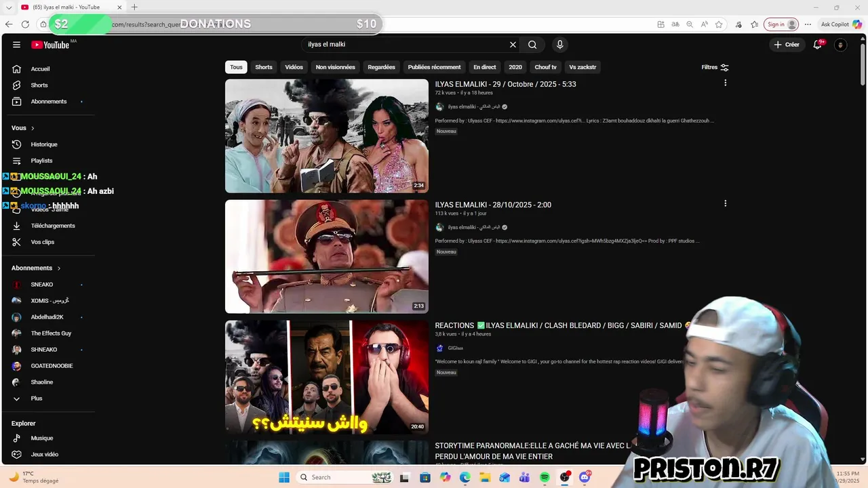Open title ILYAS ELMALIKI - 29 / Octobre / 2025
The height and width of the screenshot is (488, 868).
(505, 84)
